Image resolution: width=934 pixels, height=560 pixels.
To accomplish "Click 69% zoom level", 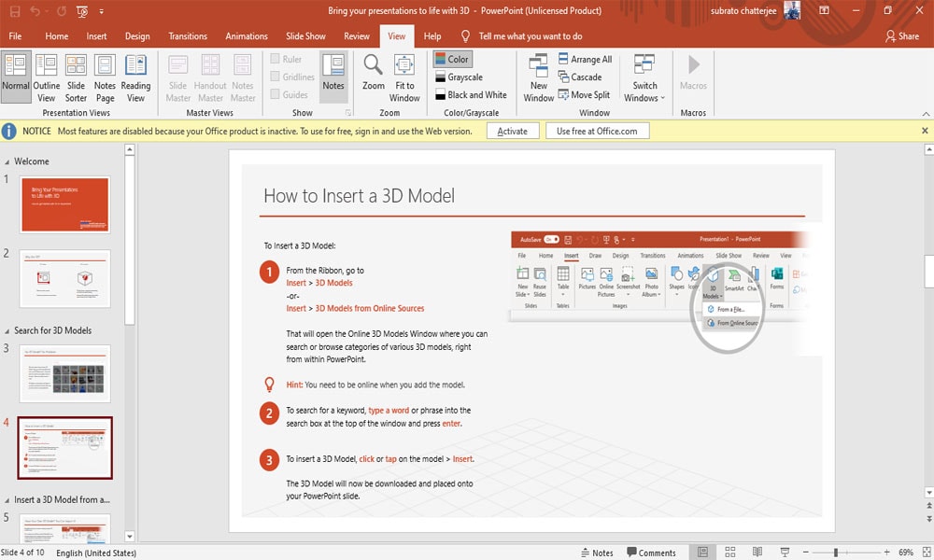I will 905,553.
